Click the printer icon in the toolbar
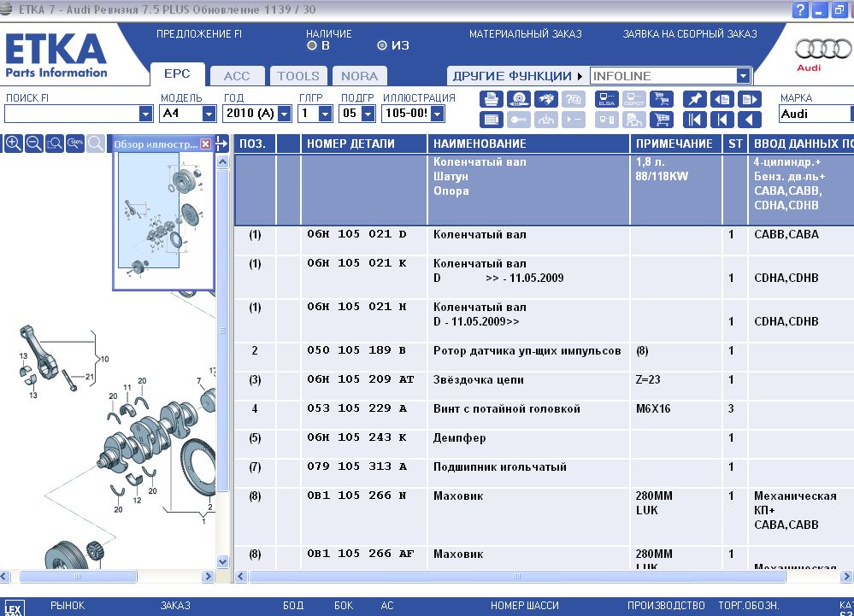The image size is (854, 616). click(x=491, y=99)
